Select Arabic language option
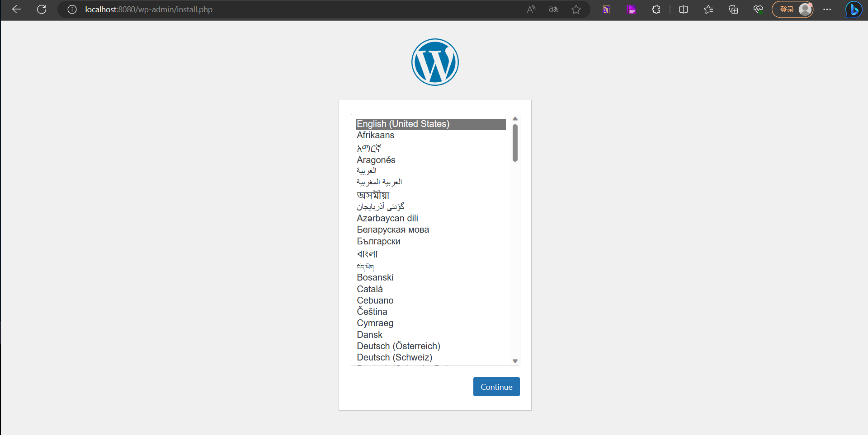 pyautogui.click(x=431, y=171)
